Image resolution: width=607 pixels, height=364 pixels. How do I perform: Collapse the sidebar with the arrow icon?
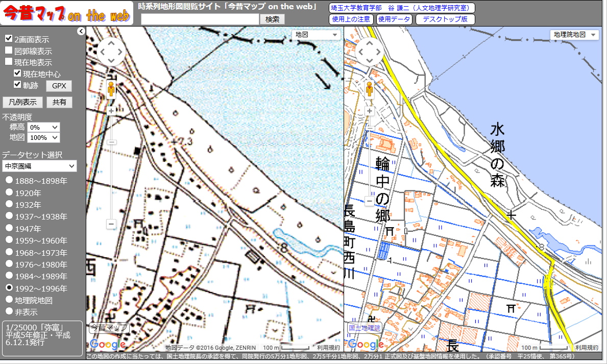click(x=81, y=31)
